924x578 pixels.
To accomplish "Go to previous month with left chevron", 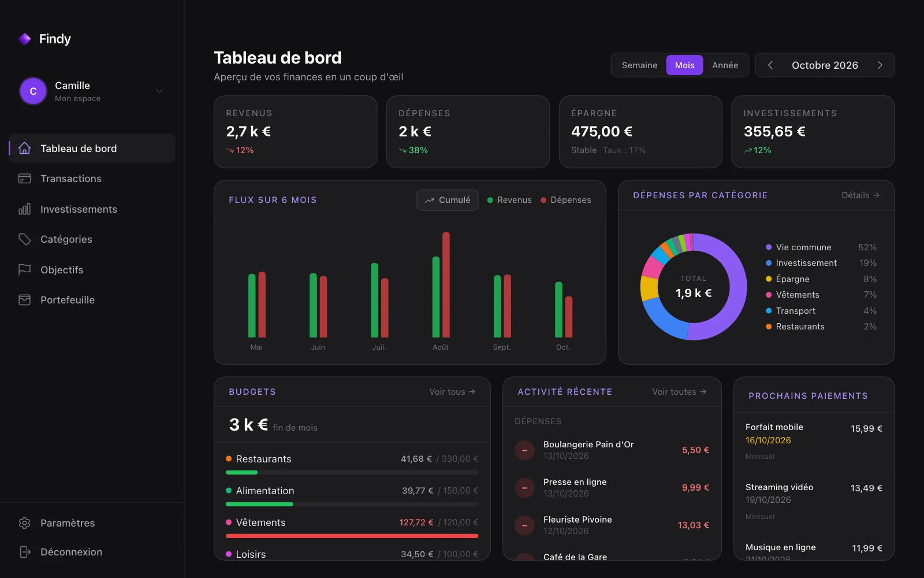I will [770, 65].
